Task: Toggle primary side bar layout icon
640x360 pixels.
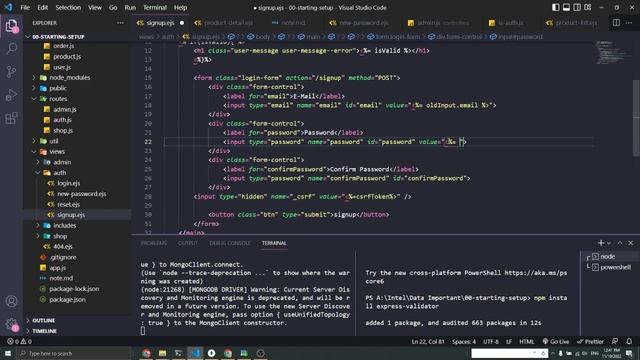Action: [556, 7]
